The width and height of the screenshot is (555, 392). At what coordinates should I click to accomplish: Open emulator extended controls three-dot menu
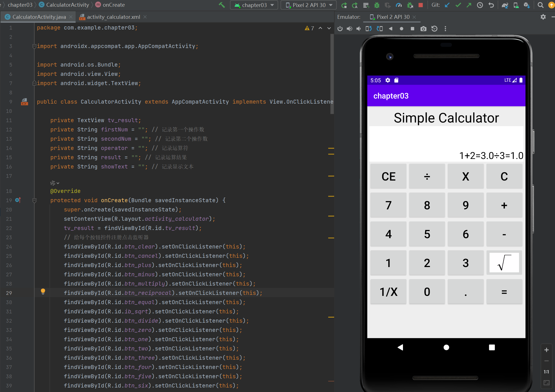pos(445,29)
